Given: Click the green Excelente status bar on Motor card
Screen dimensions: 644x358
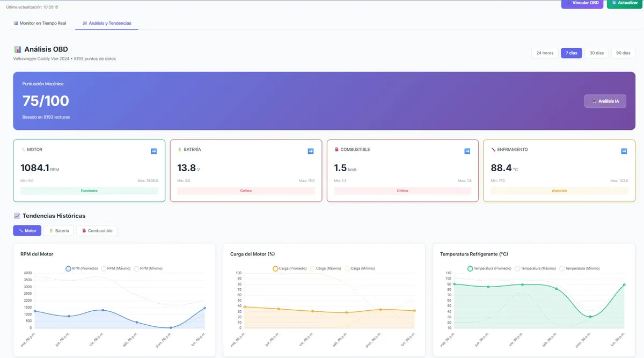Looking at the screenshot, I should tap(89, 191).
